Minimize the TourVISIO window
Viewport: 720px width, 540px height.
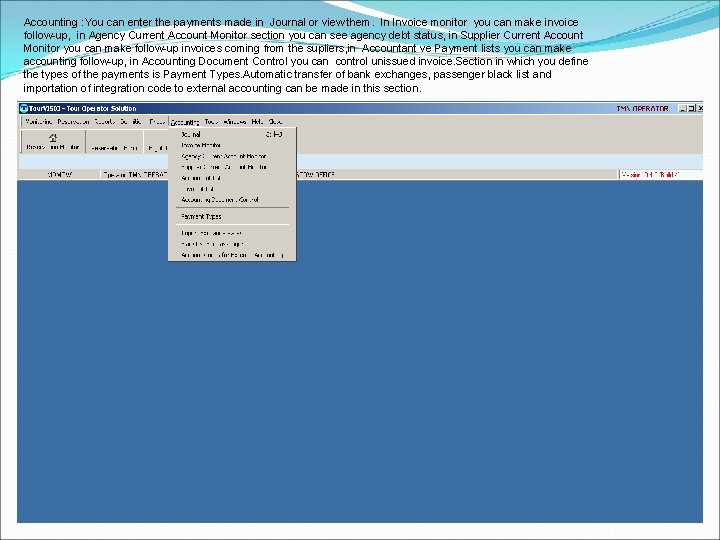click(x=682, y=109)
